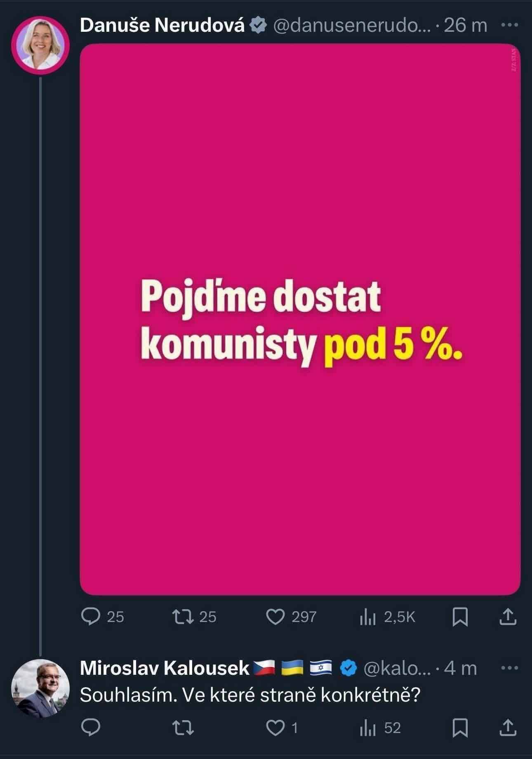Bookmark Danuše Nerudová's post

(460, 617)
